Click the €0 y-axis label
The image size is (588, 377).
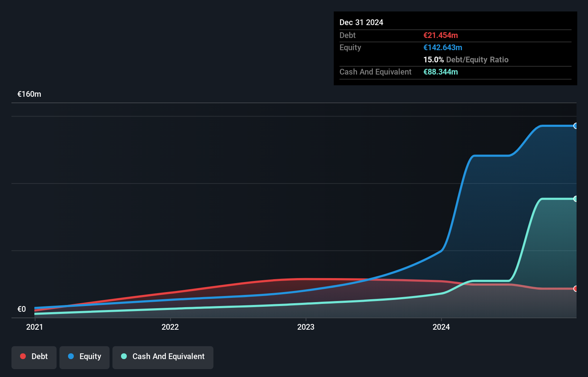pyautogui.click(x=21, y=309)
